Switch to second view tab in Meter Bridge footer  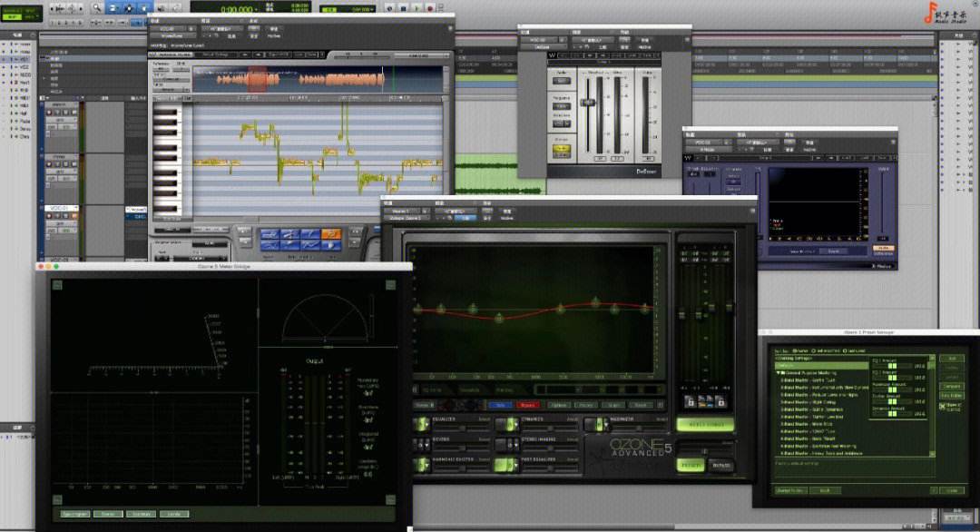pyautogui.click(x=108, y=514)
